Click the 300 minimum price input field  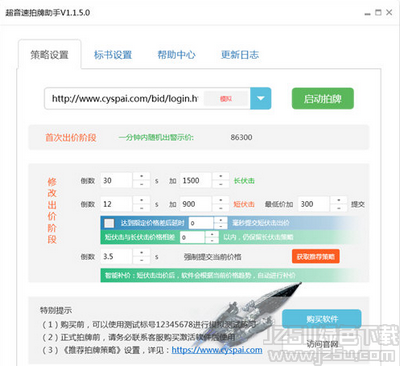314,204
